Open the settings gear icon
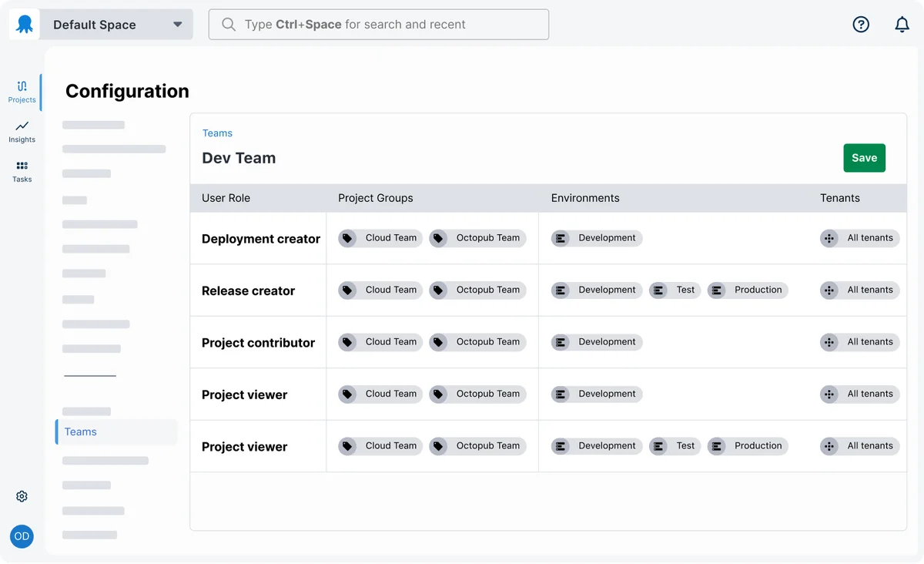This screenshot has width=924, height=564. (x=22, y=496)
